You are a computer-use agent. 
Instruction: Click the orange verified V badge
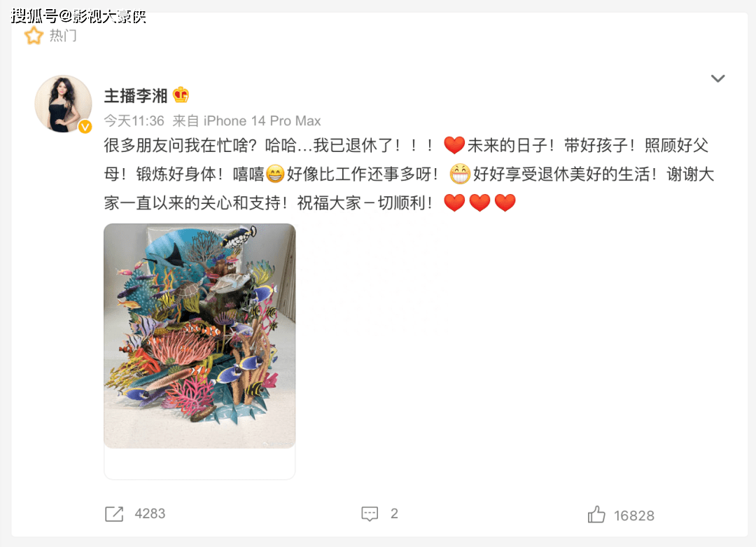pyautogui.click(x=85, y=126)
